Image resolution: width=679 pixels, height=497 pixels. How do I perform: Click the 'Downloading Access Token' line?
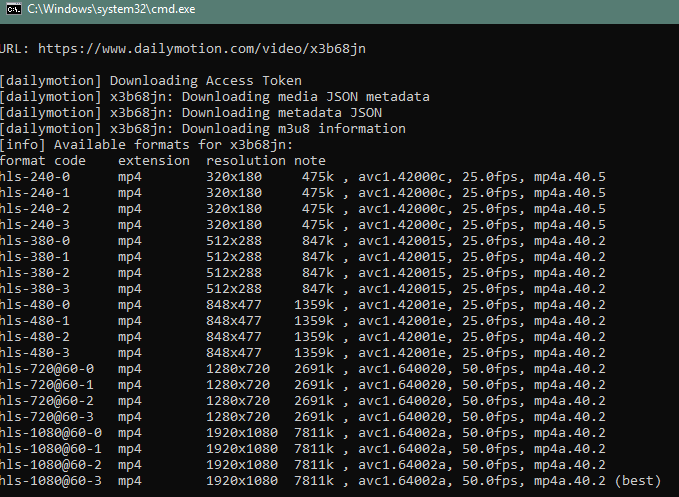[x=151, y=81]
